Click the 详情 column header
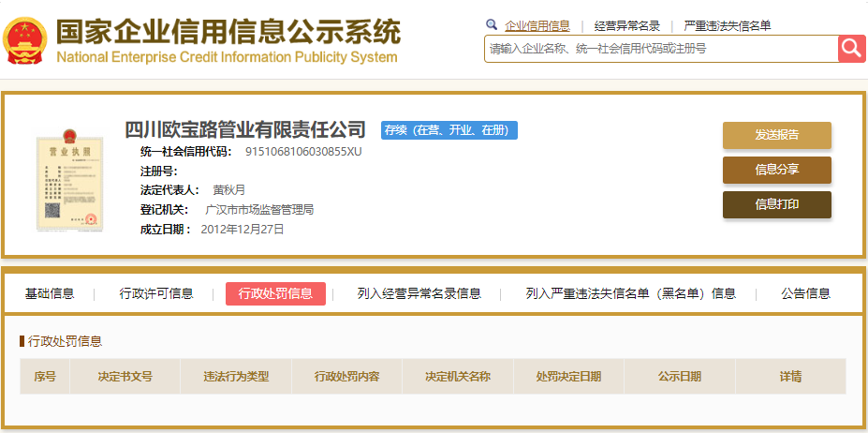This screenshot has height=433, width=868. (x=791, y=377)
